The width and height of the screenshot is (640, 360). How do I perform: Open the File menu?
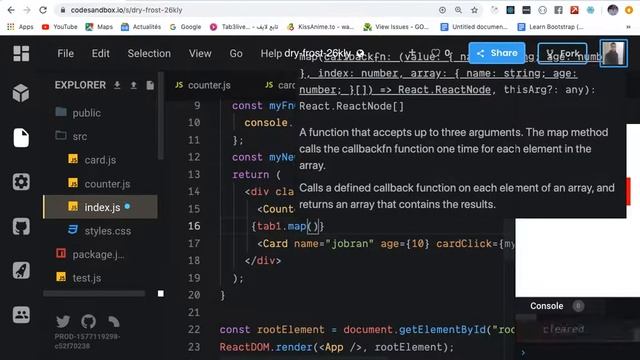(66, 53)
